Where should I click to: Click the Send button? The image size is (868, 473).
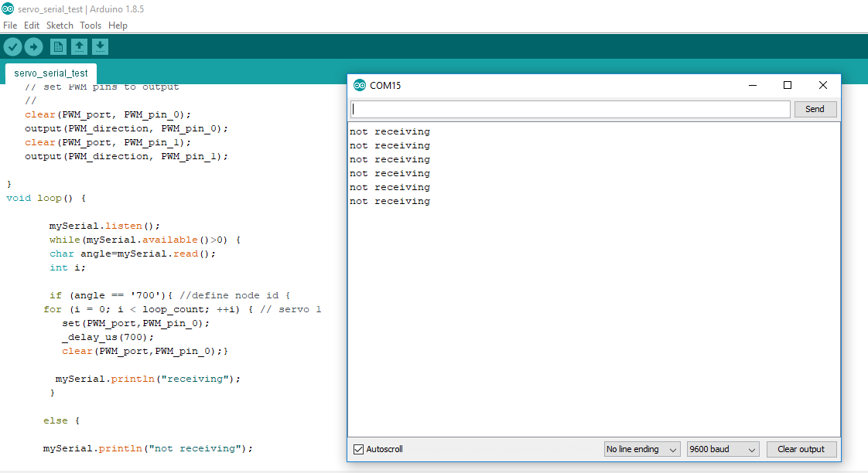(815, 109)
